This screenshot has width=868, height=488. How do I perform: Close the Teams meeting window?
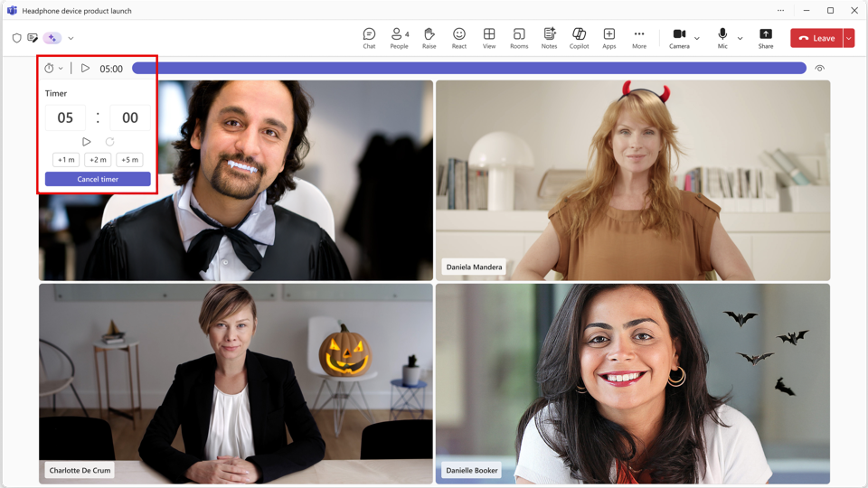pos(854,11)
